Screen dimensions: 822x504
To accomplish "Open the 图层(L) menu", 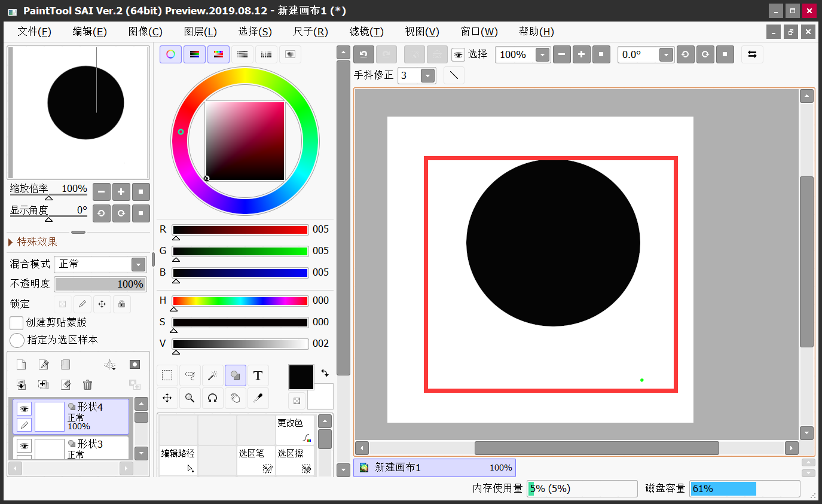I will [x=200, y=32].
